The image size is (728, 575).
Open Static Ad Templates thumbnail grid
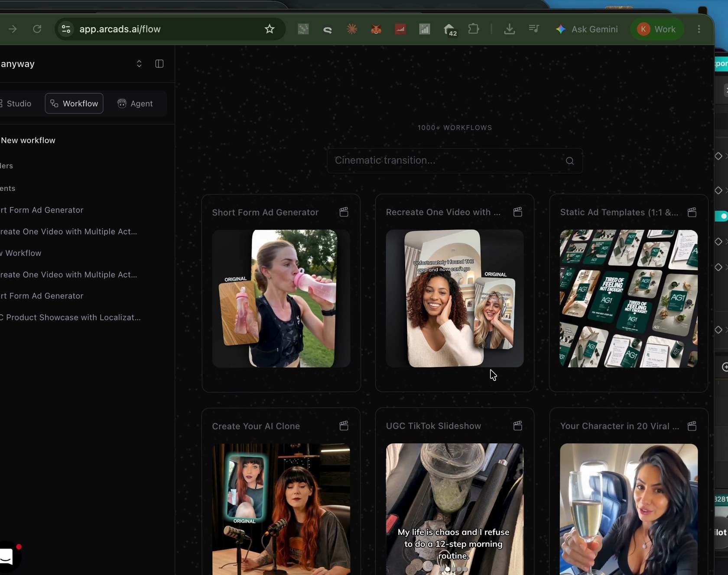pyautogui.click(x=629, y=298)
